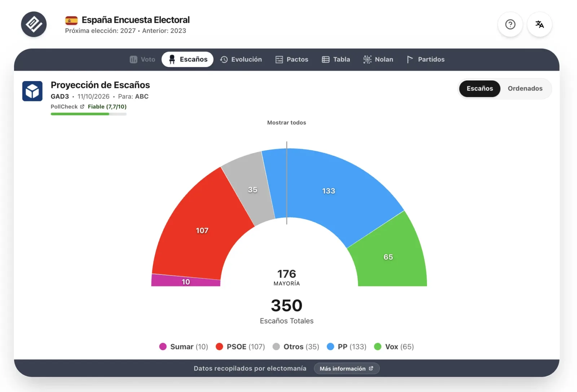Open the PollCheck external link

67,107
